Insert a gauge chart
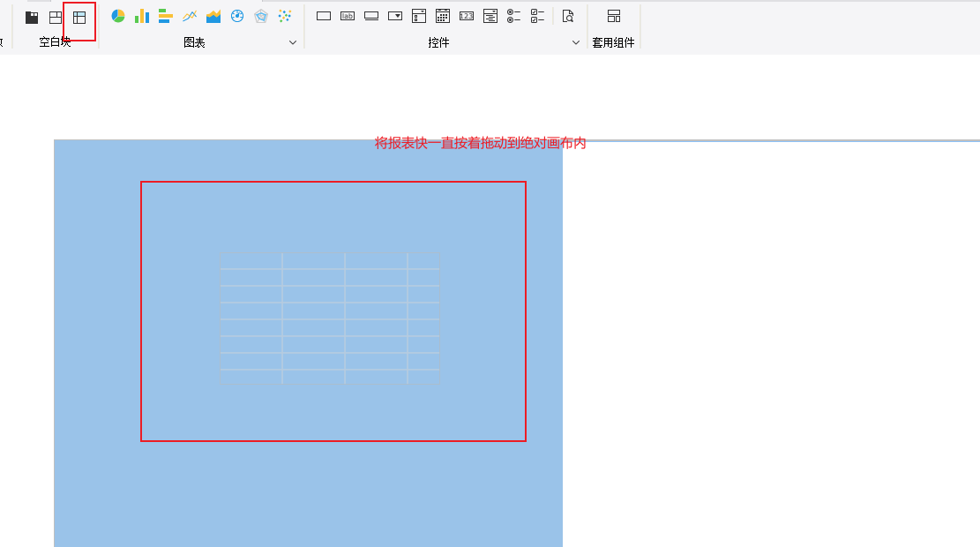This screenshot has height=547, width=980. coord(237,16)
